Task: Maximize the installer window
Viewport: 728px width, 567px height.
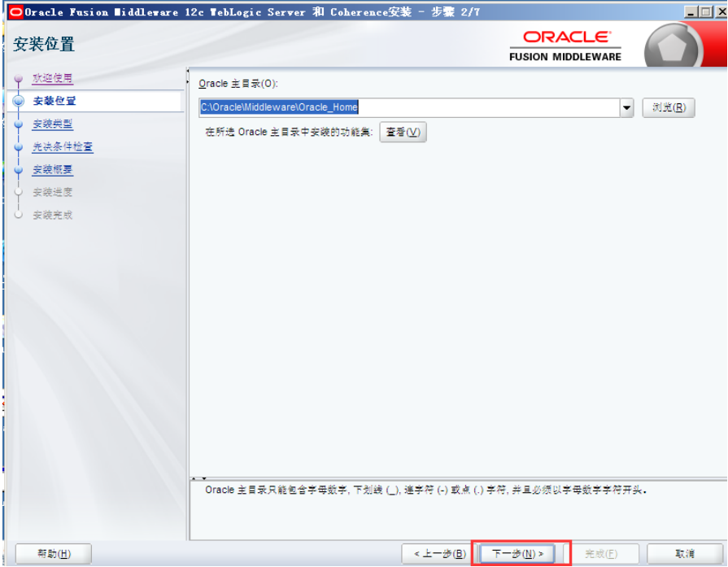Action: click(x=705, y=12)
